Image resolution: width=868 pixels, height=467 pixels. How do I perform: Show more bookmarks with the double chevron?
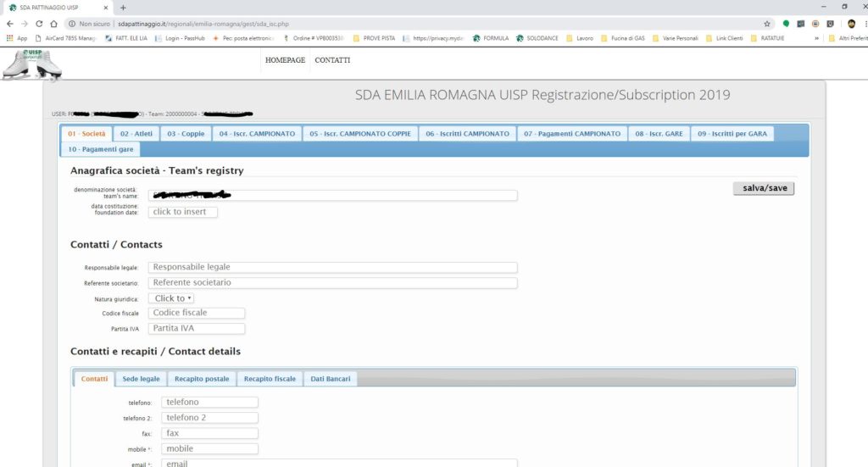pyautogui.click(x=816, y=38)
